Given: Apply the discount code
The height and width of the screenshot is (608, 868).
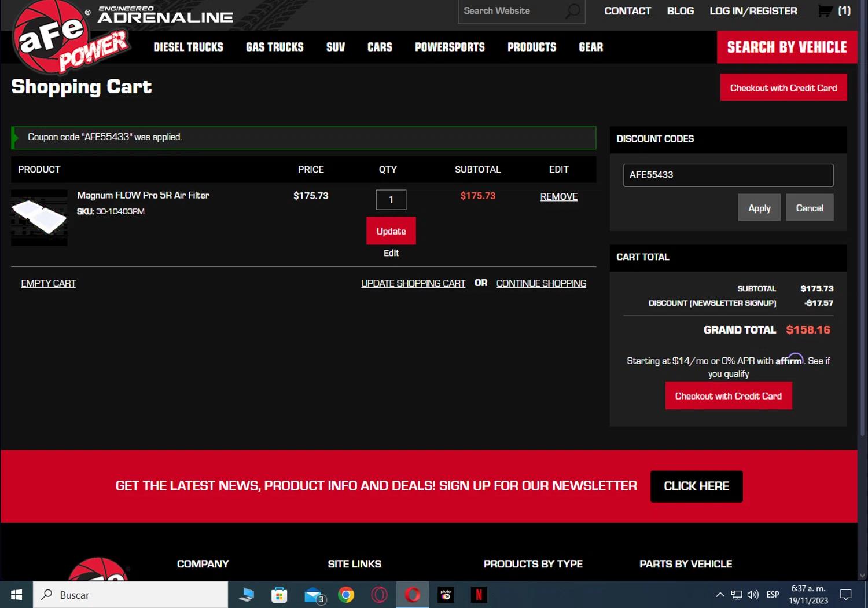Looking at the screenshot, I should click(x=759, y=208).
